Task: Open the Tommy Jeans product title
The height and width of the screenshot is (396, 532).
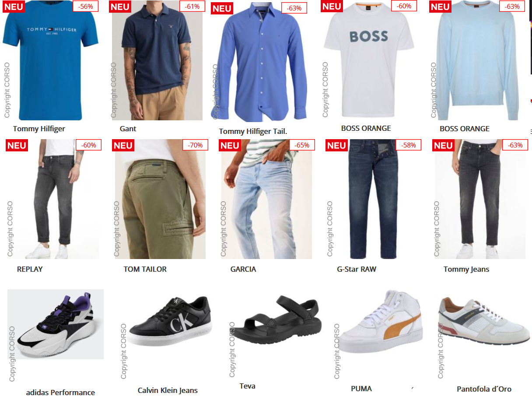Action: tap(466, 269)
